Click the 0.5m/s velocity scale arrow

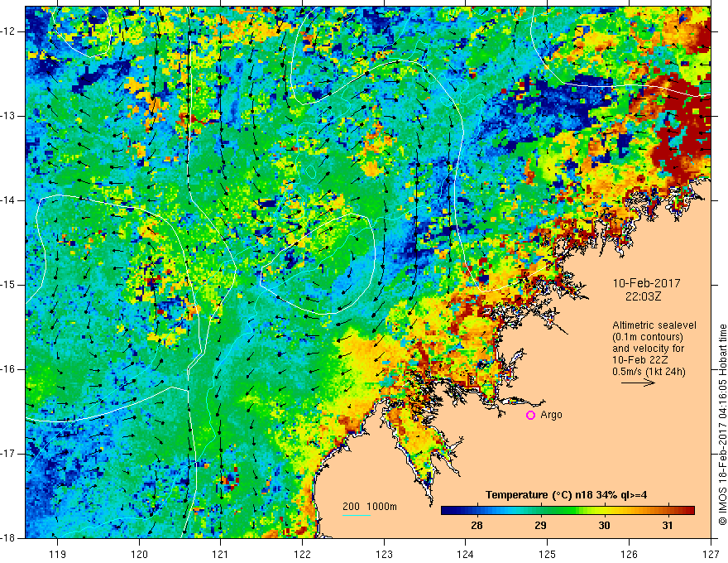(x=638, y=383)
